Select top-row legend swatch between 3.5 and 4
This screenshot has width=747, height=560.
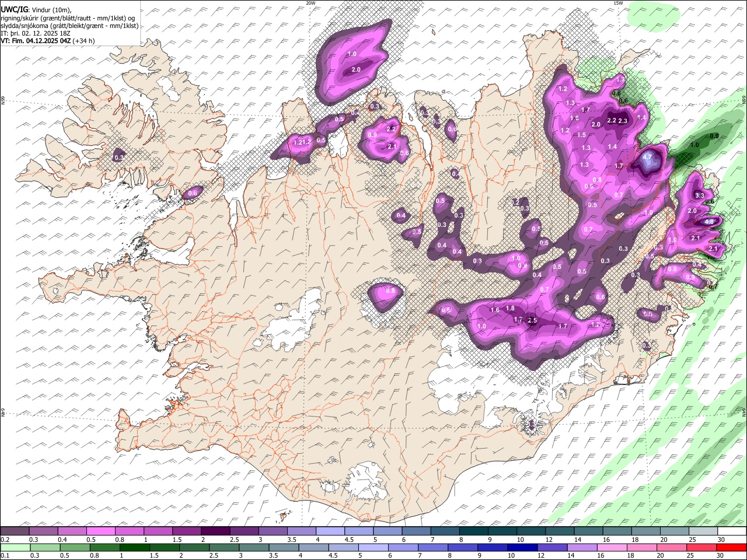point(301,531)
